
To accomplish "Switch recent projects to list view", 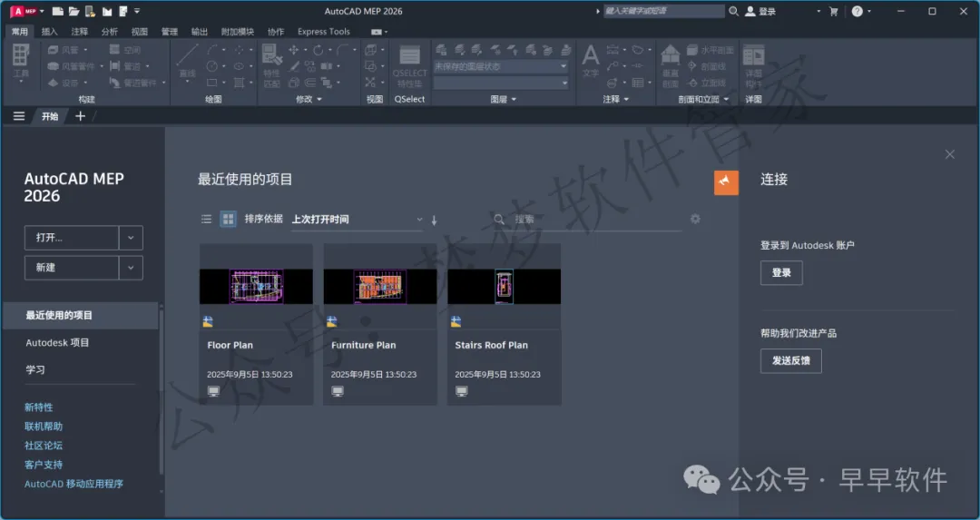I will 206,219.
